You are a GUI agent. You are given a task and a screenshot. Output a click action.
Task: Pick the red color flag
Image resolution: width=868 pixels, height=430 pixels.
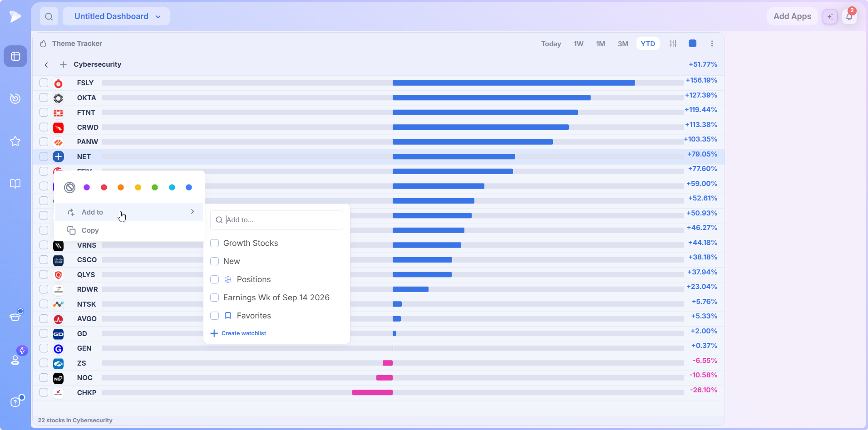coord(104,187)
